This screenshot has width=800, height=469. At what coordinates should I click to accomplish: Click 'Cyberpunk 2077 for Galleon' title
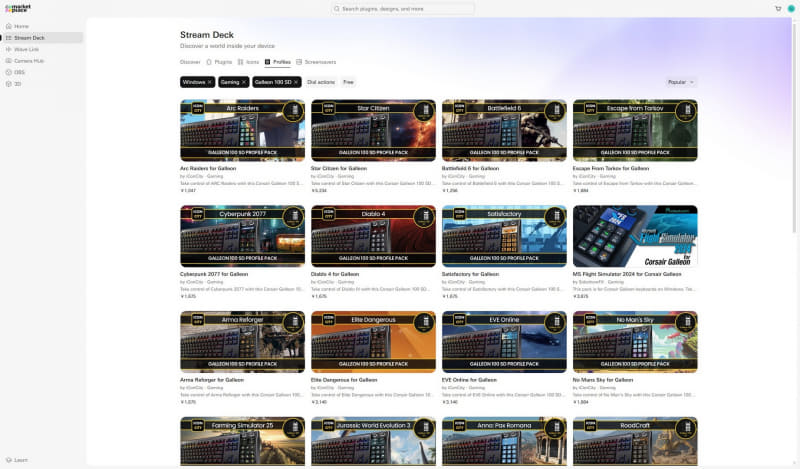pyautogui.click(x=214, y=274)
